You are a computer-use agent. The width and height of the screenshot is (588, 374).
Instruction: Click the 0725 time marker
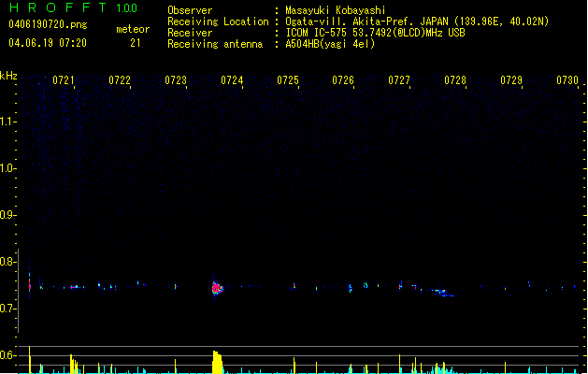[288, 80]
